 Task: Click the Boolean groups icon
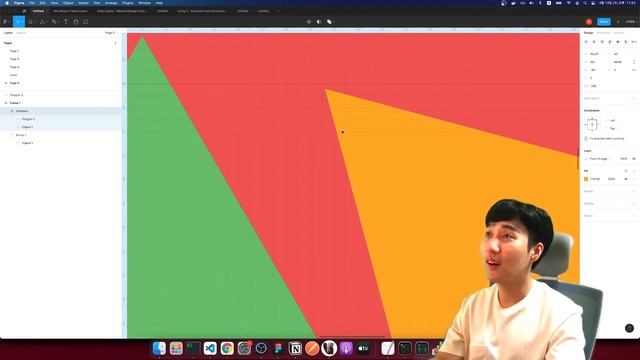pyautogui.click(x=330, y=22)
